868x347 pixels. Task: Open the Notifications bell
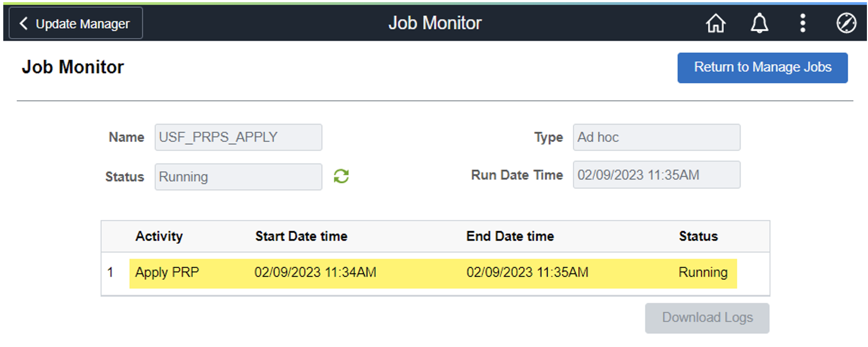(759, 23)
